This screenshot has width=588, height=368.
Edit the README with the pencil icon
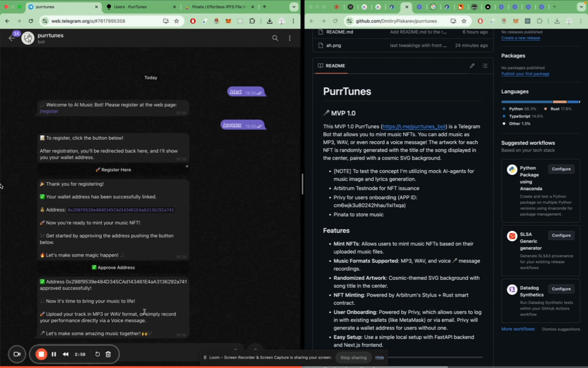click(472, 66)
